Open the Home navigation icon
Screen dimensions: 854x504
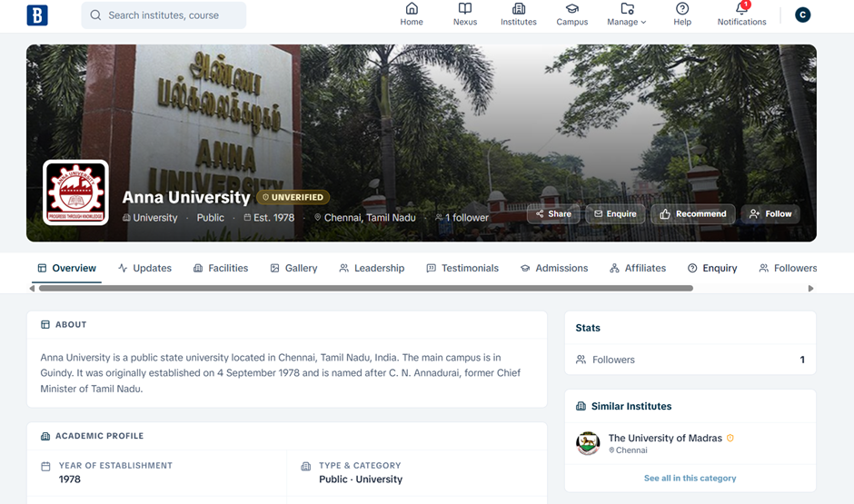(412, 9)
